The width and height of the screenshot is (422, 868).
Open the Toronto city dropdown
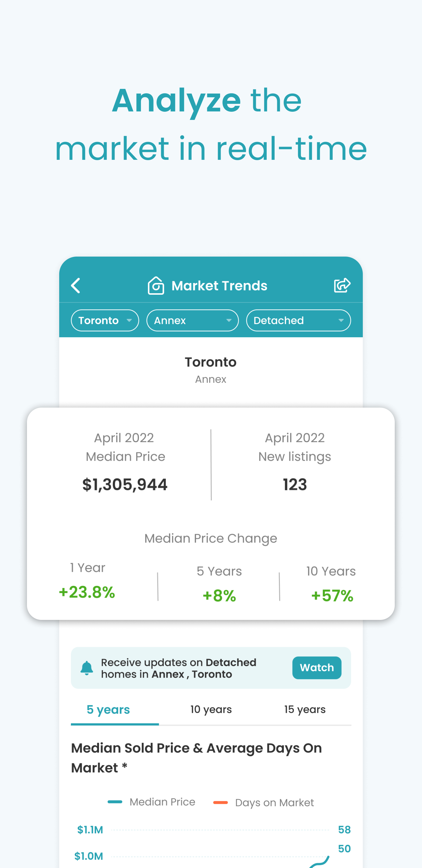[x=105, y=321]
